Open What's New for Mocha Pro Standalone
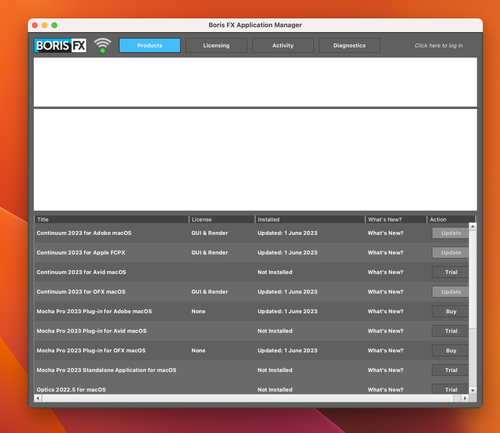Image resolution: width=500 pixels, height=433 pixels. [x=385, y=370]
